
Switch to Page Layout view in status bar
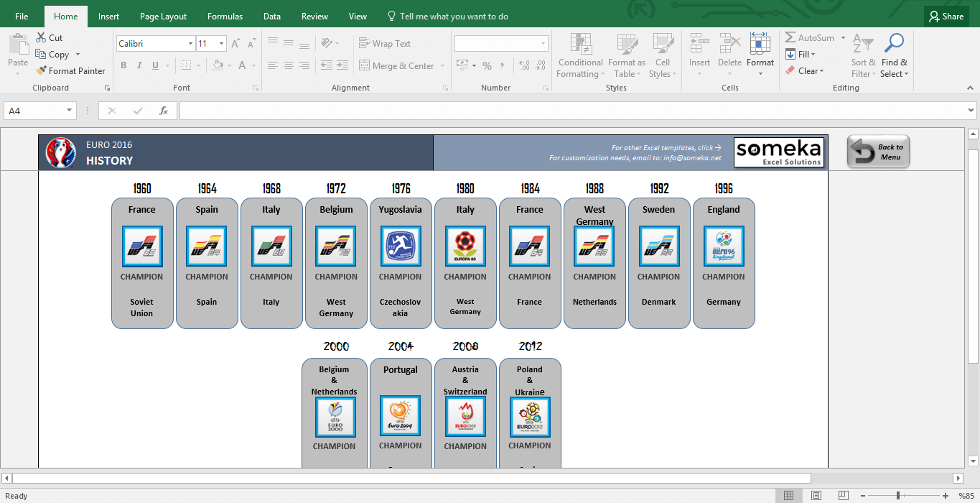coord(816,496)
